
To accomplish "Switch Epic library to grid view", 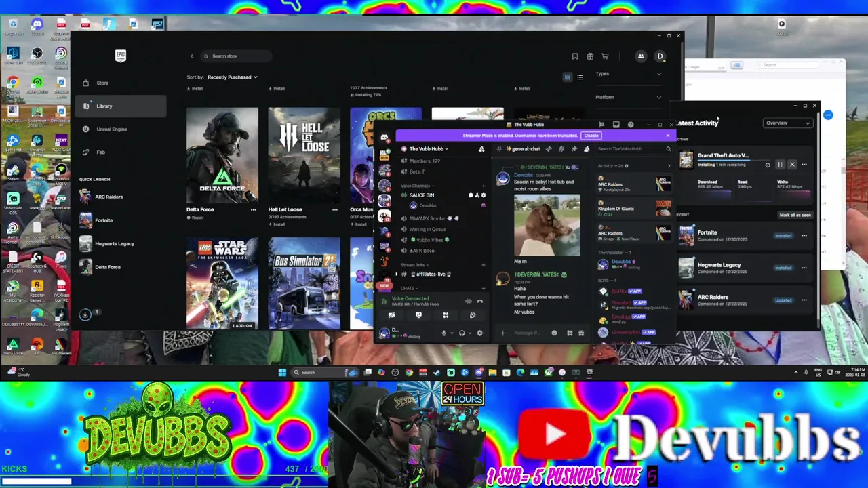I will point(568,77).
